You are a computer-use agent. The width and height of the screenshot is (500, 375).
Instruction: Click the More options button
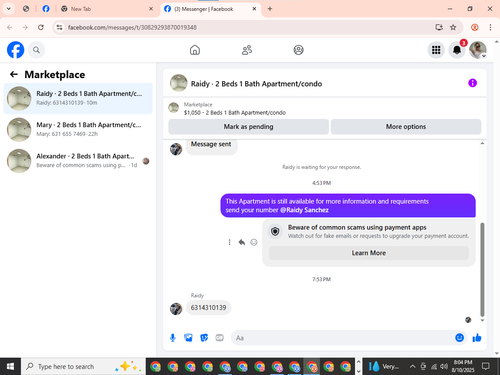click(x=406, y=127)
